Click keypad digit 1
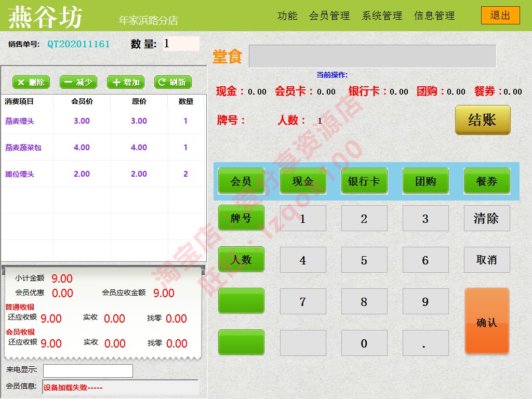The height and width of the screenshot is (399, 532). [x=303, y=218]
